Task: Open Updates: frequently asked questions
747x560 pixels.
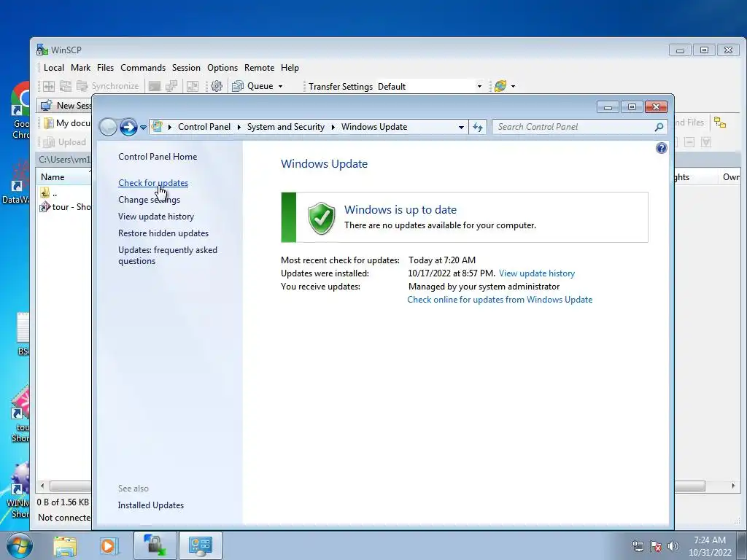Action: point(167,255)
